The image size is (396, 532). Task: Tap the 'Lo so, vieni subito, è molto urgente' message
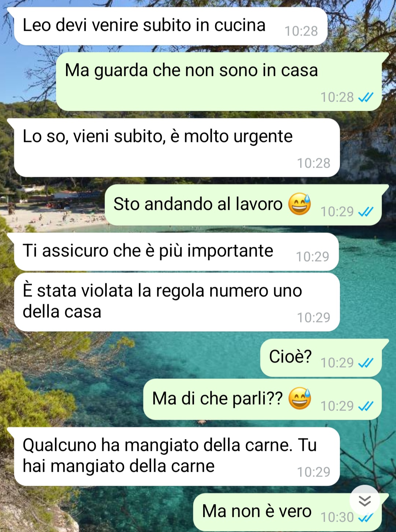(177, 147)
